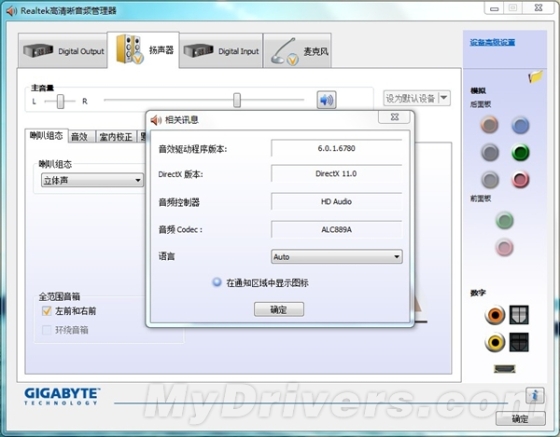Image resolution: width=560 pixels, height=437 pixels.
Task: Open the 室内校正 room correction sub-tab
Action: (x=116, y=136)
